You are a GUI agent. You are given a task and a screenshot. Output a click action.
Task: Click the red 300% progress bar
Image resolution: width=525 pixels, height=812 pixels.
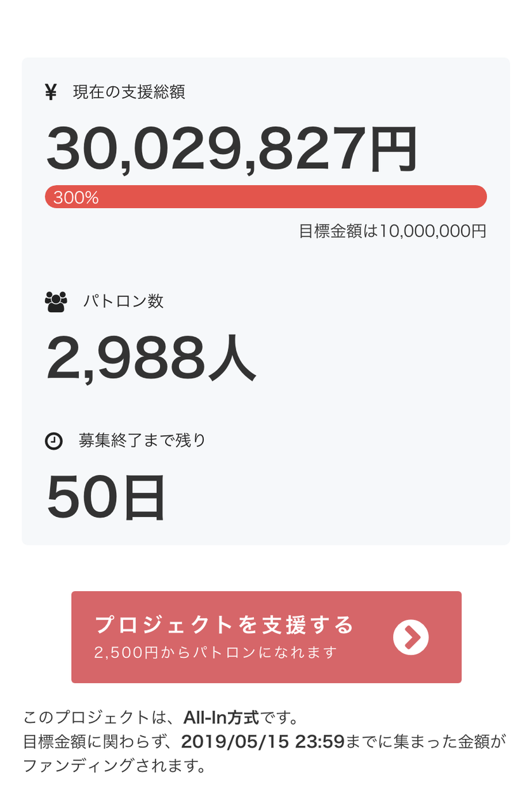pos(266,197)
